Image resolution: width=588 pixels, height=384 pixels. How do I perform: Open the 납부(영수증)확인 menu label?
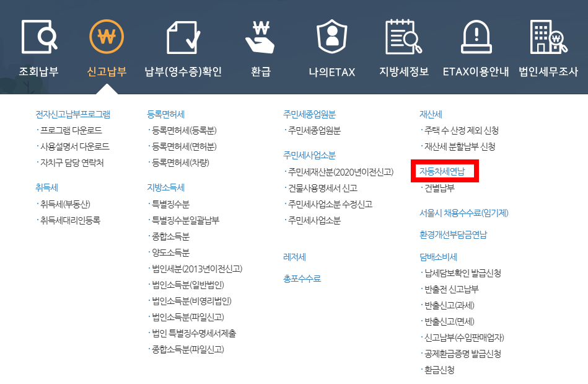point(183,71)
